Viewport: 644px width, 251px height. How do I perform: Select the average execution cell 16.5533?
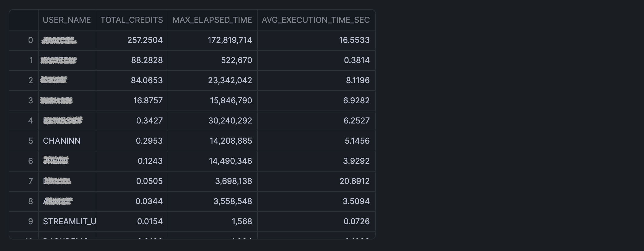click(354, 40)
